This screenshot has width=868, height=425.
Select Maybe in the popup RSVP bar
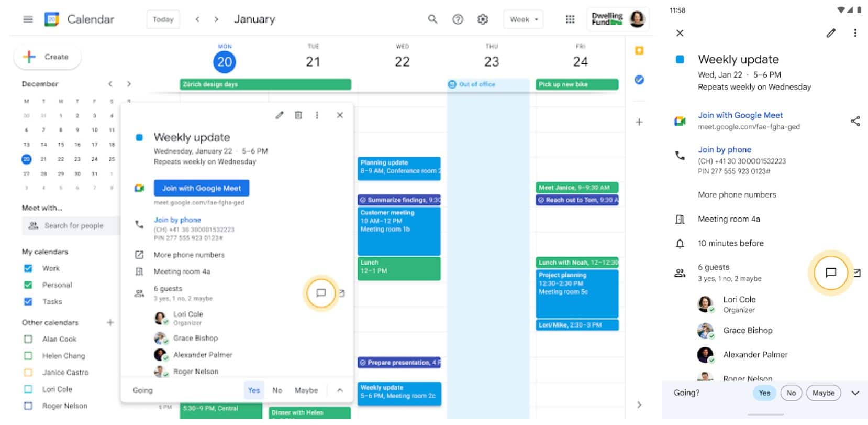306,390
